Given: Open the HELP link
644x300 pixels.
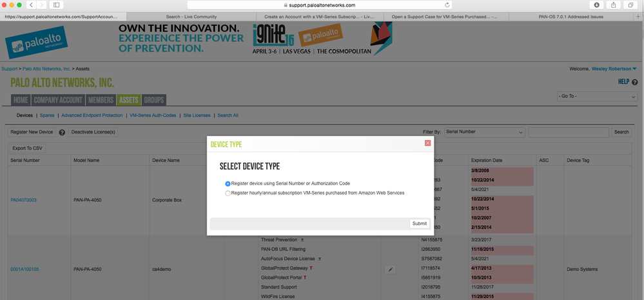Looking at the screenshot, I should (x=623, y=82).
